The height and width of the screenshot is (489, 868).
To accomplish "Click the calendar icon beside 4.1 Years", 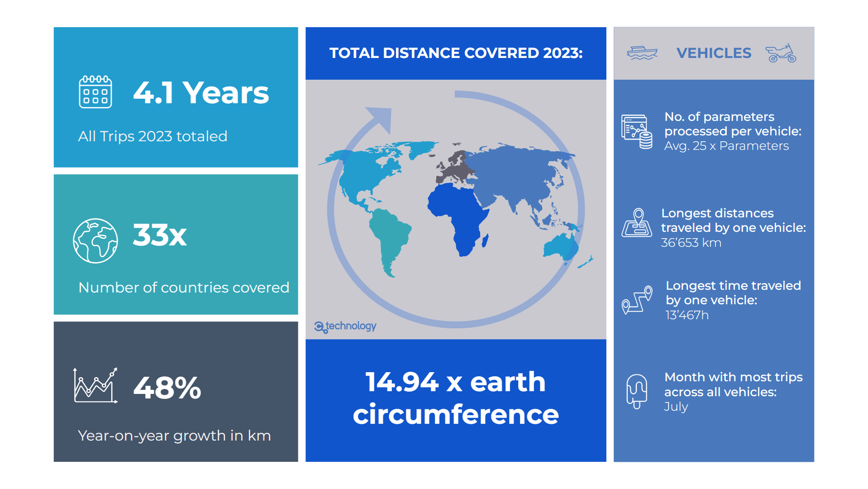I will pos(95,92).
